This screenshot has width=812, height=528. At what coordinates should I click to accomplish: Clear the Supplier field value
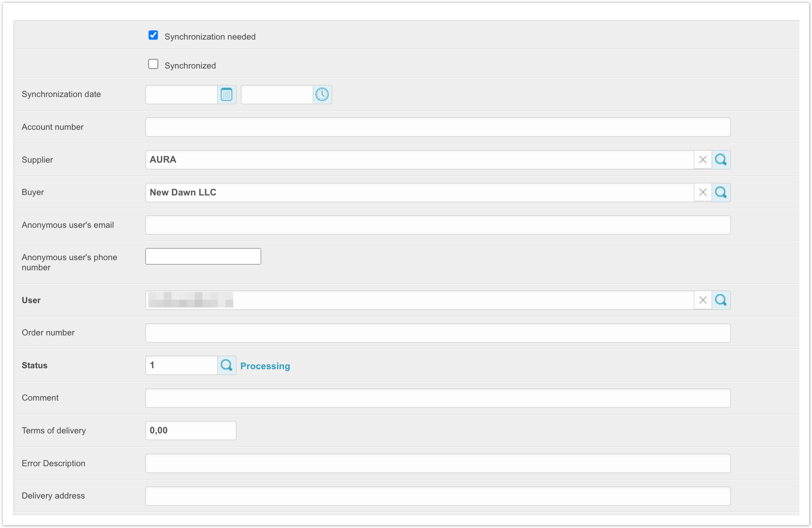click(x=702, y=160)
